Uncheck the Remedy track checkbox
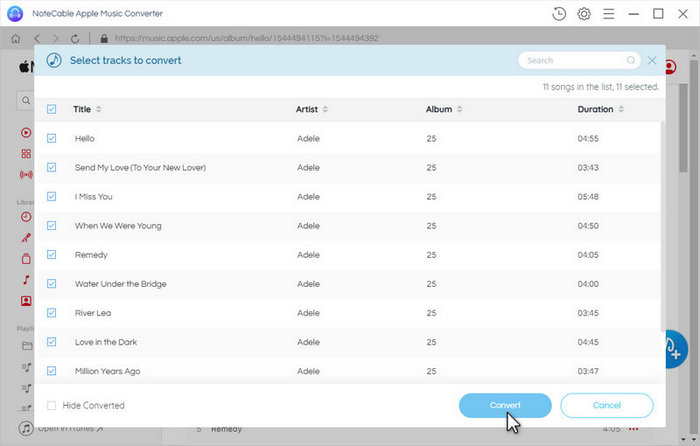The width and height of the screenshot is (700, 446). pyautogui.click(x=51, y=254)
